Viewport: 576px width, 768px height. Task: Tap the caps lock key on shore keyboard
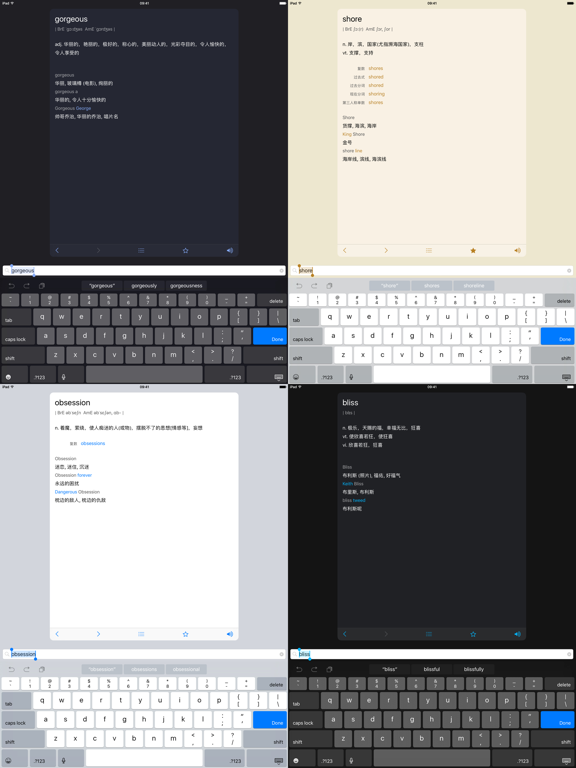pos(306,336)
